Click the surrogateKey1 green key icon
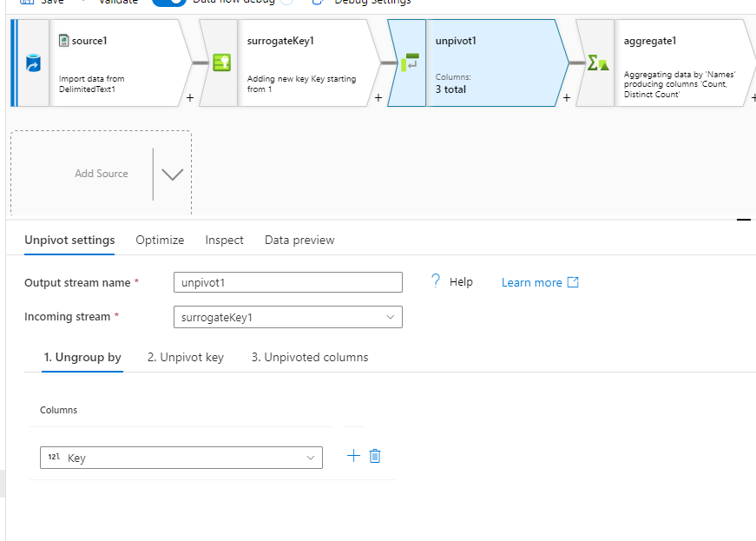Screen dimensions: 756x541 pyautogui.click(x=221, y=63)
